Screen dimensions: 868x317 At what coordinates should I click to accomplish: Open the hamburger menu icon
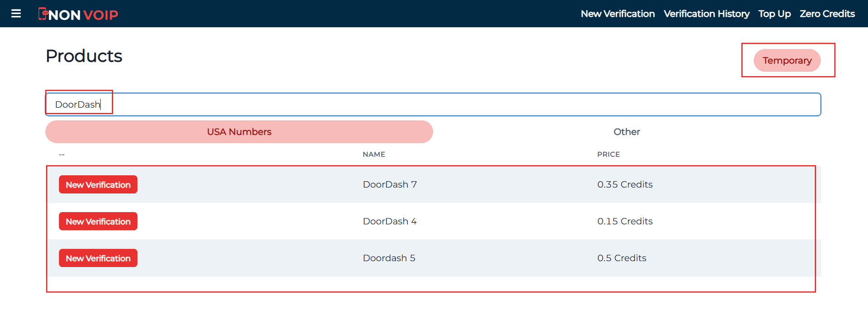pos(16,14)
